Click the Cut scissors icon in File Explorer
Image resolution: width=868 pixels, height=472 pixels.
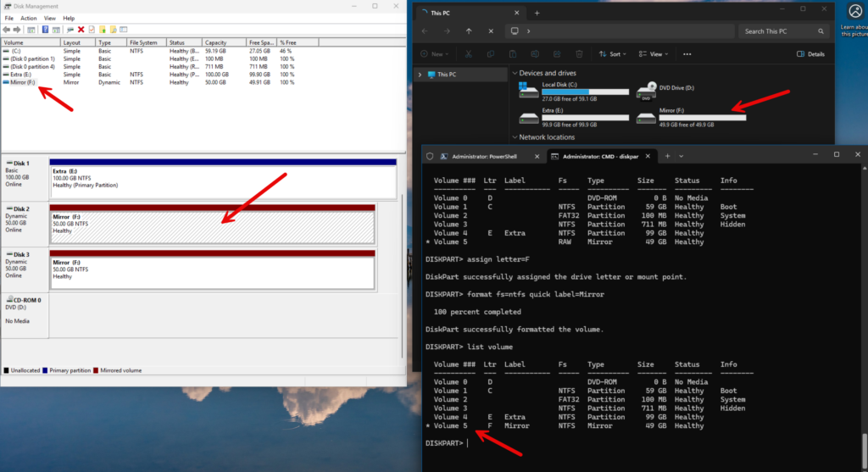coord(468,54)
